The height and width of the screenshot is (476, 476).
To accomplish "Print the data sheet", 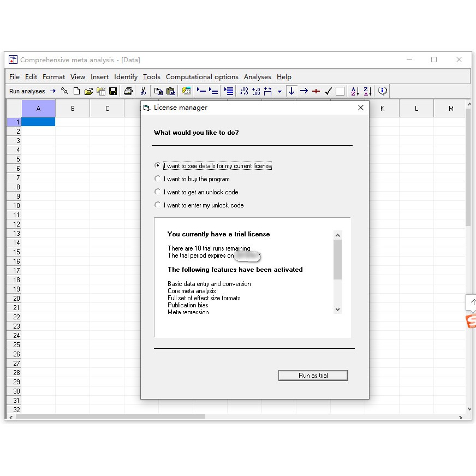I will (x=128, y=91).
